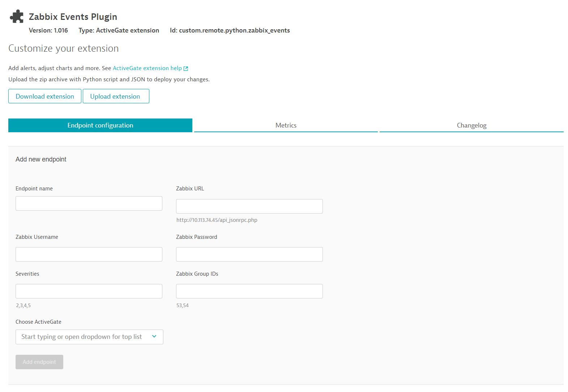Click the Type: ActiveGate extension text
The image size is (568, 392).
pyautogui.click(x=119, y=30)
